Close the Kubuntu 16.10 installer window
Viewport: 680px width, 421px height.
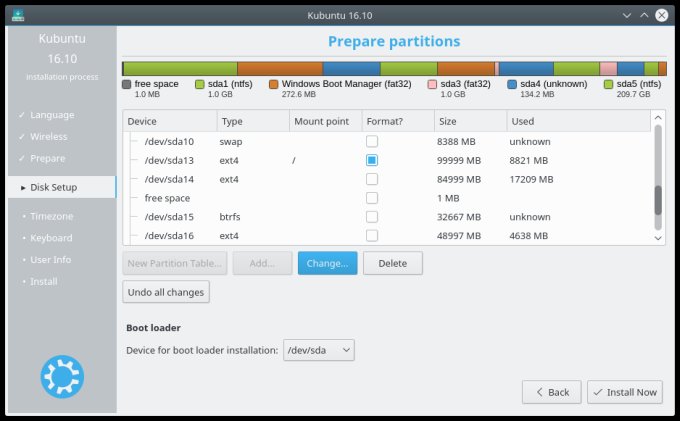661,15
